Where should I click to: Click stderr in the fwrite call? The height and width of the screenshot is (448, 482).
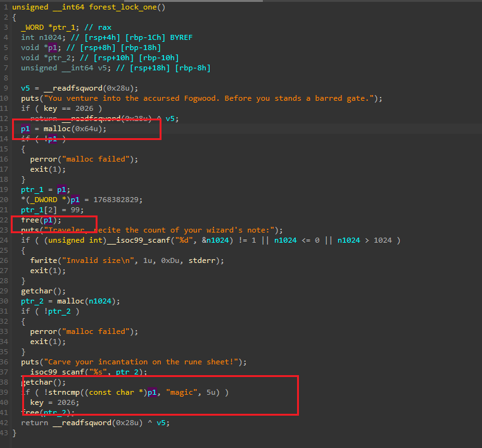click(202, 260)
